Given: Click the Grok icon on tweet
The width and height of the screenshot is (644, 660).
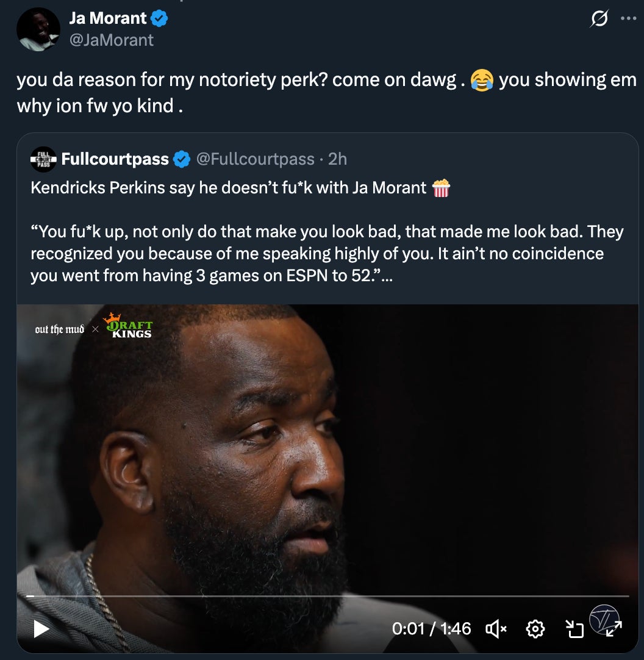Looking at the screenshot, I should [599, 20].
